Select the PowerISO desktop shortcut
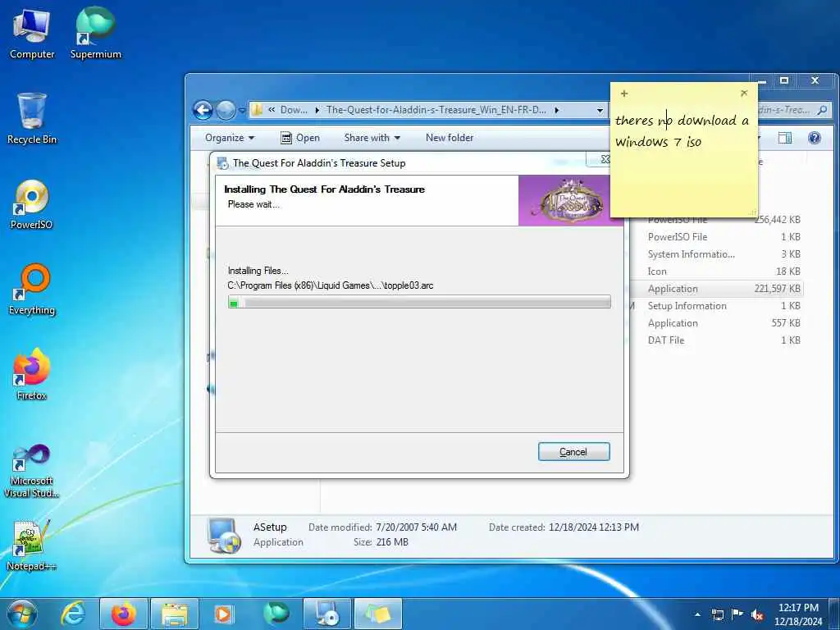Screen dimensions: 840x630 coord(32,204)
